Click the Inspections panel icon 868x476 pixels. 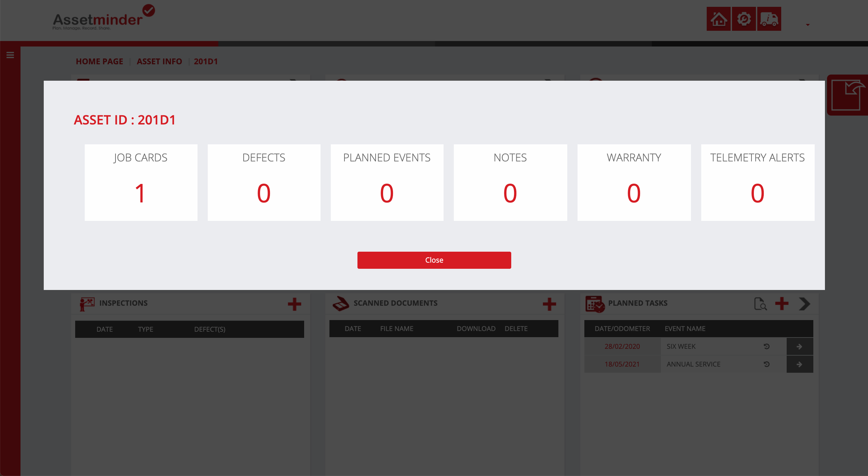click(87, 304)
